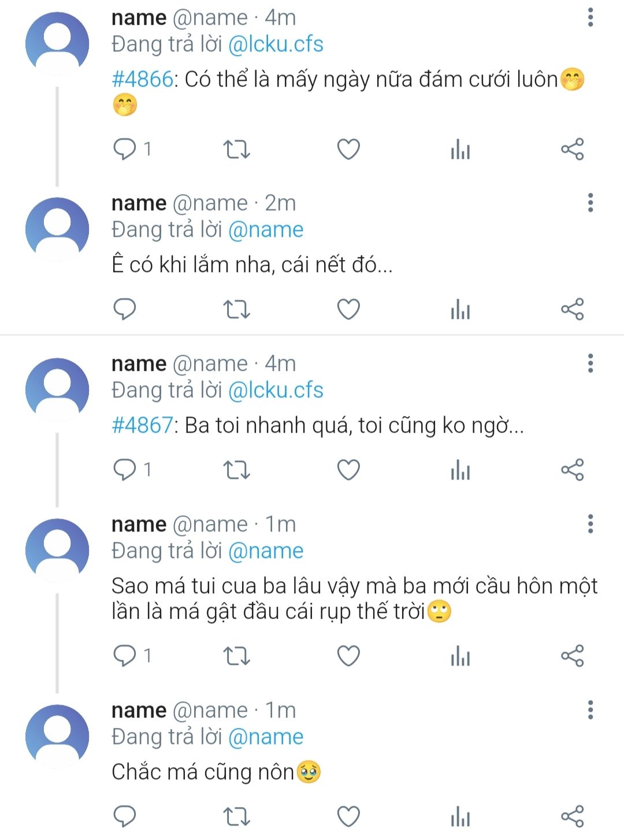This screenshot has width=624, height=840.
Task: Like the "Chắc má cũng nôn" reply
Action: (x=348, y=816)
